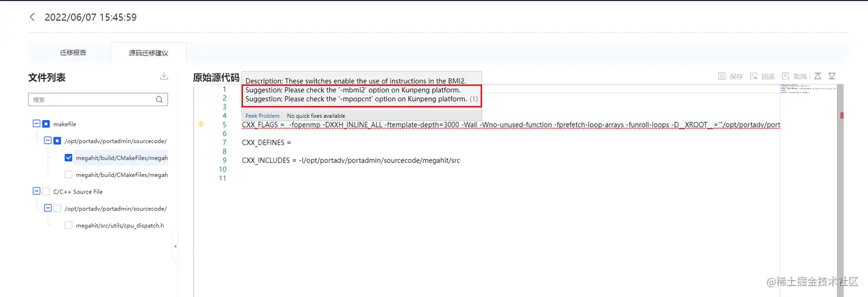The image size is (868, 297).
Task: Focus the file list search field
Action: point(98,99)
